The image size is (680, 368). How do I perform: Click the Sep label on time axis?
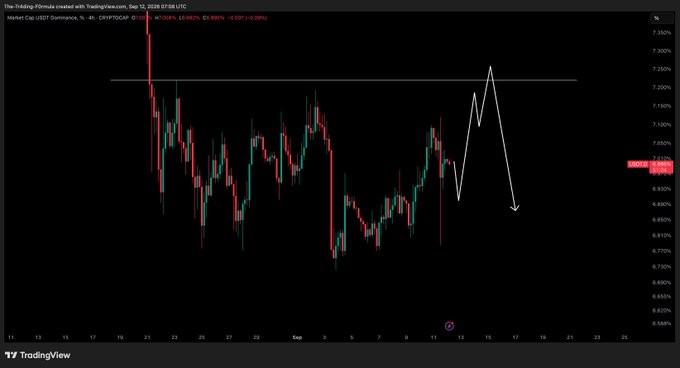coord(297,337)
